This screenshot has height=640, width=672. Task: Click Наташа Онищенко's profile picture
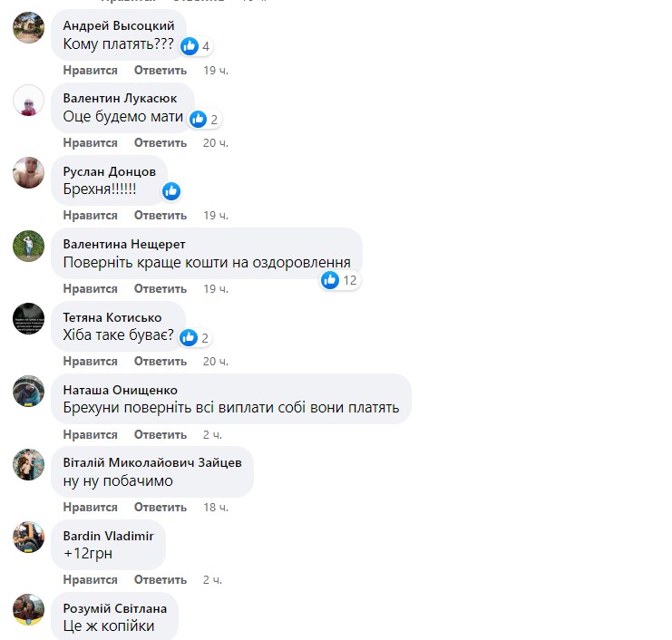29,391
